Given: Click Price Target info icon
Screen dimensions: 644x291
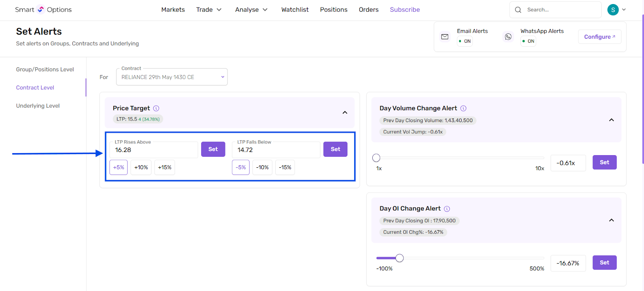Looking at the screenshot, I should (156, 108).
